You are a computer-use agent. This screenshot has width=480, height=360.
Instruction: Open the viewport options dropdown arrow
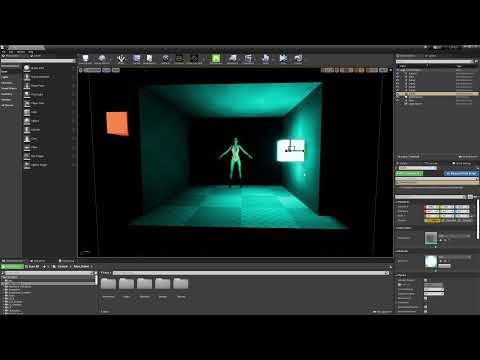[81, 70]
